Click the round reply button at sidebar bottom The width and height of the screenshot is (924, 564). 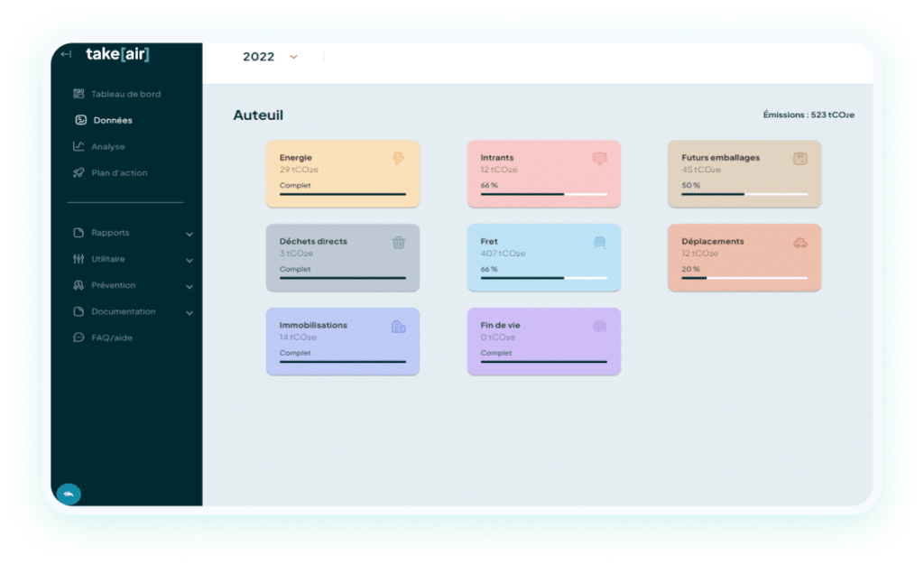(x=69, y=494)
